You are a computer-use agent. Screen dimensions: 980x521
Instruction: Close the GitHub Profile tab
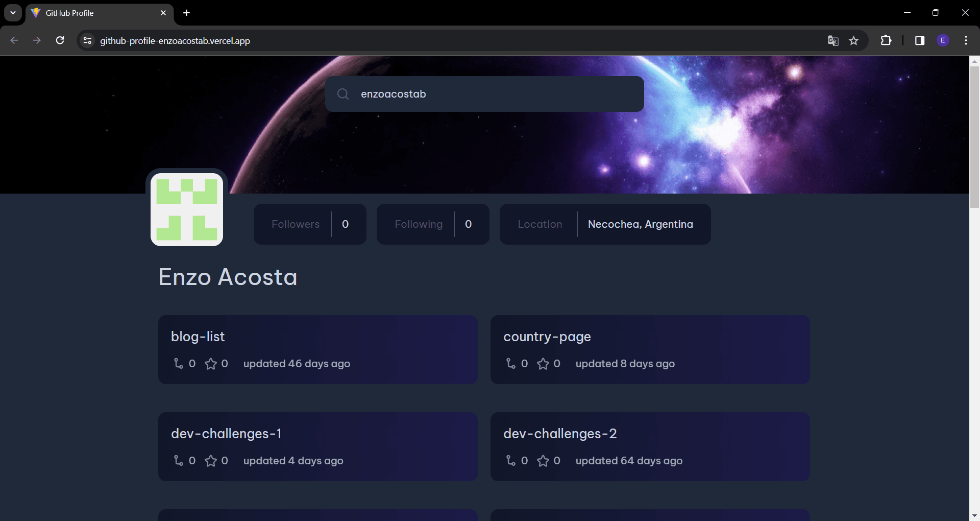click(163, 13)
